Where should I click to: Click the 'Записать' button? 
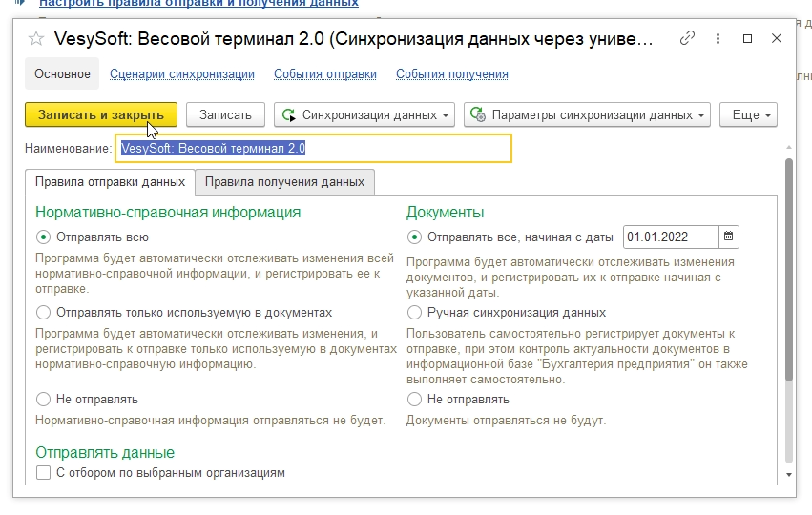click(x=225, y=115)
